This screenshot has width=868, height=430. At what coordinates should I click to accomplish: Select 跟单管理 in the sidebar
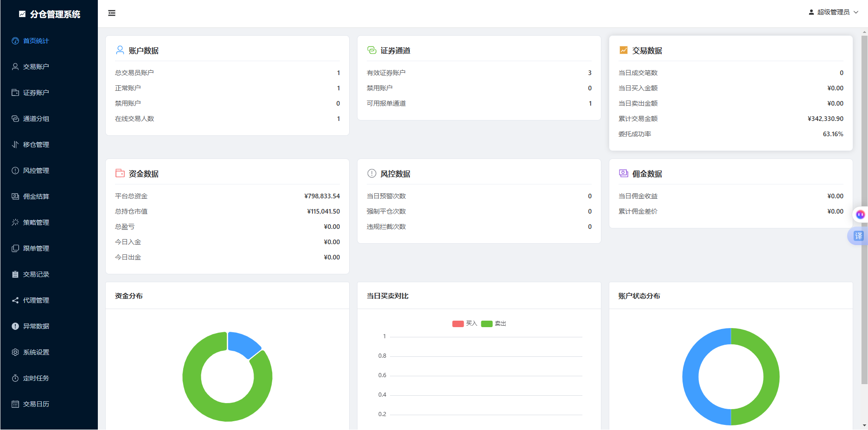coord(49,248)
